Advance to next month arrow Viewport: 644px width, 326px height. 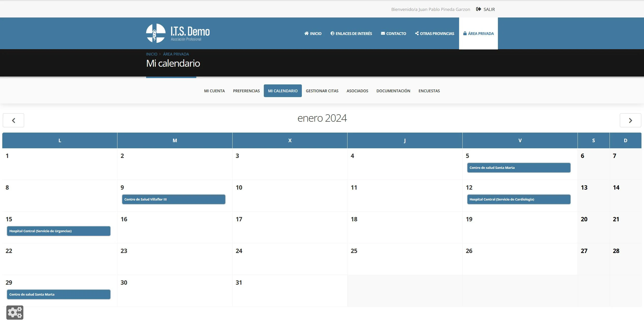click(x=630, y=120)
